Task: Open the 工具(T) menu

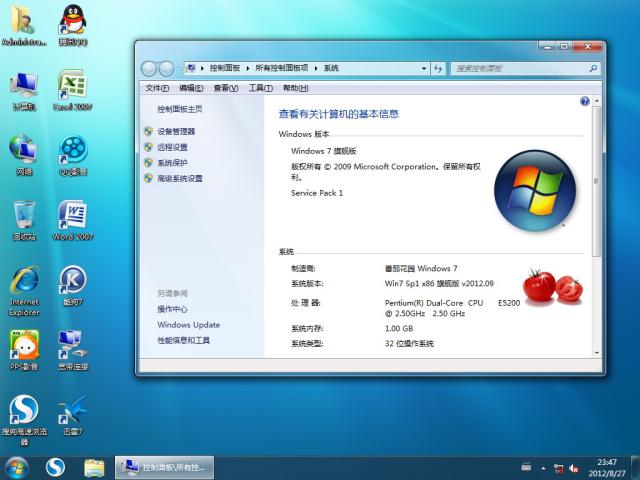Action: coord(260,88)
